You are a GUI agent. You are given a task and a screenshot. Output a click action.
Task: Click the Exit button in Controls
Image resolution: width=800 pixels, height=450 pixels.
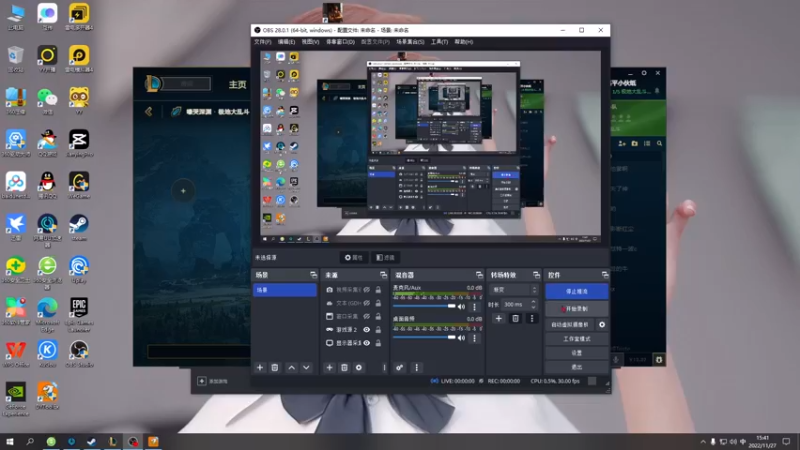[x=577, y=367]
